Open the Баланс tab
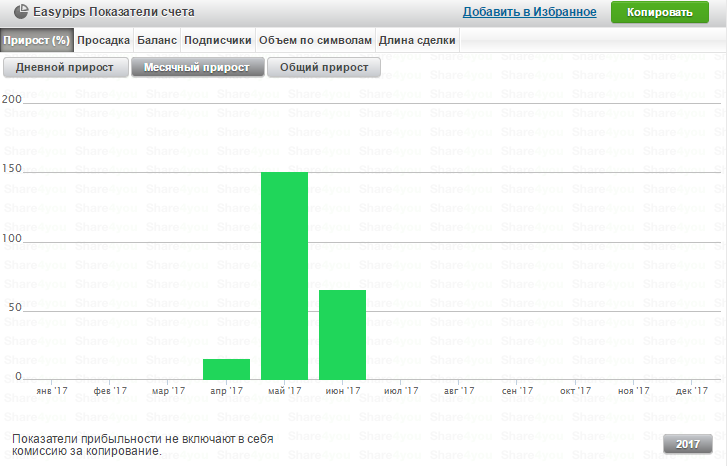727x466 pixels. point(157,40)
